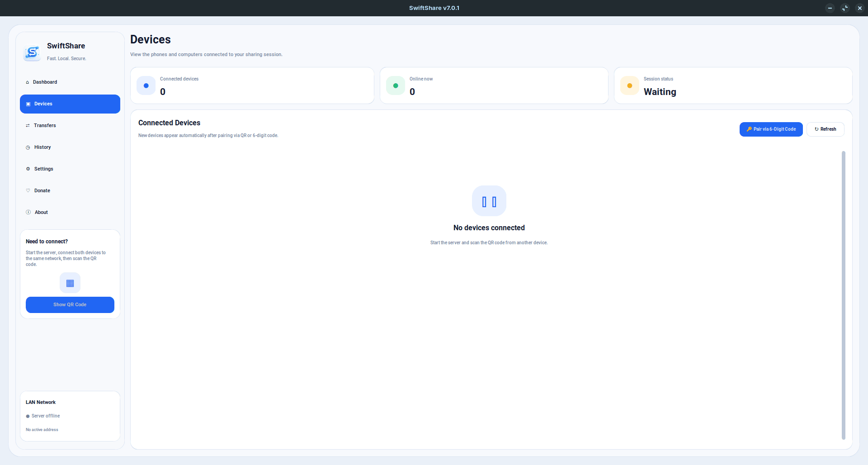Click the Server offline status dot

coord(28,417)
